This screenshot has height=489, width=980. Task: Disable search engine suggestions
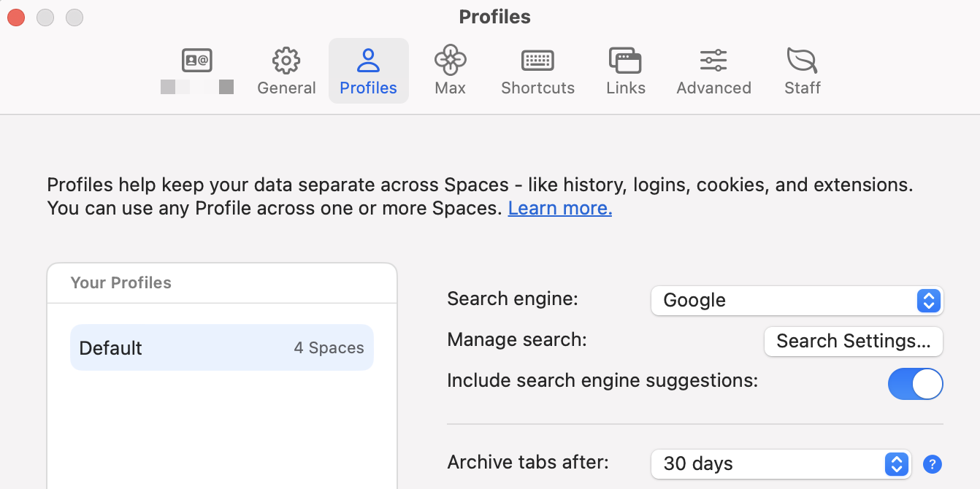[x=915, y=383]
